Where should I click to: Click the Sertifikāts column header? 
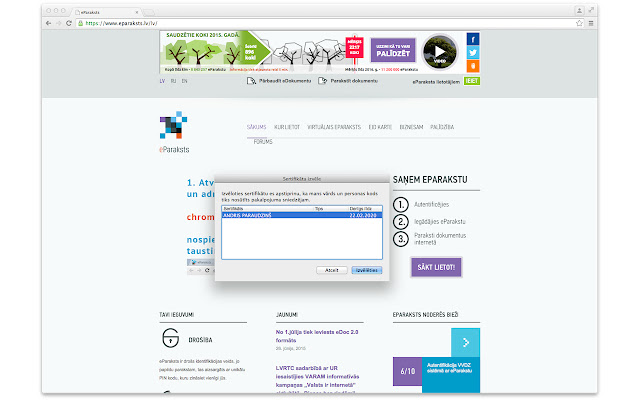pos(268,209)
